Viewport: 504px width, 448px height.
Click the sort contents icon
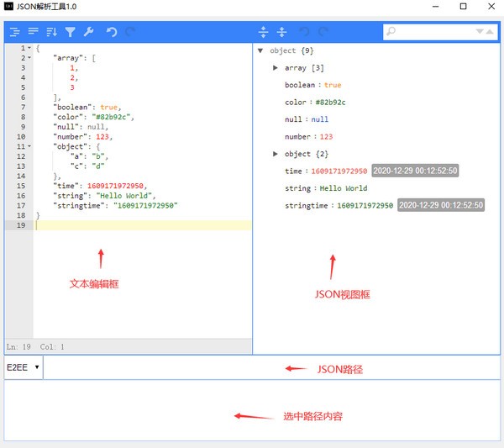tap(51, 32)
